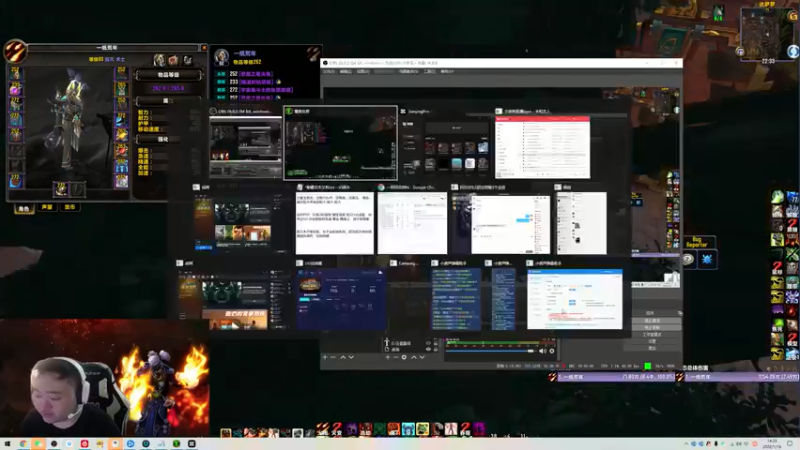Collapse the 物品等级 item level category
Viewport: 800px width, 450px height.
coord(168,75)
